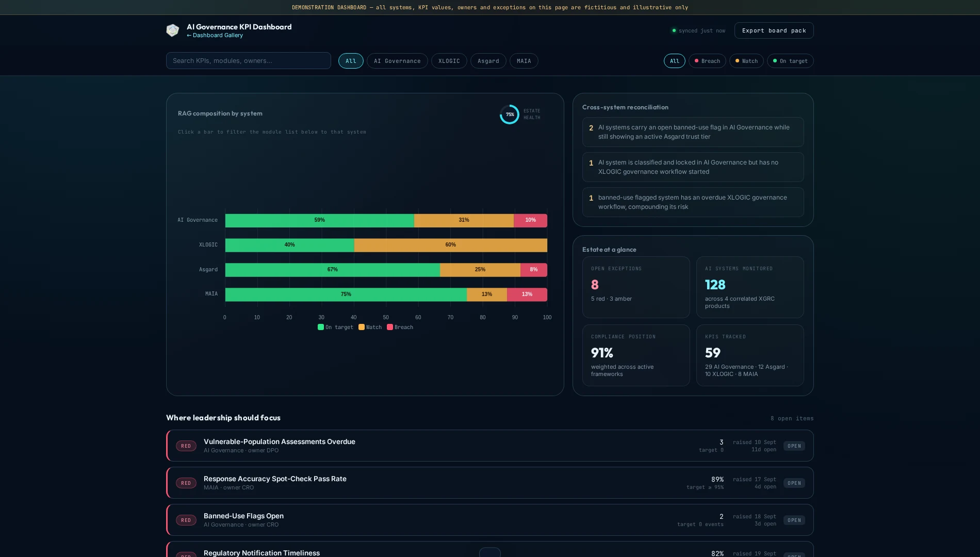Click the AI Systems Monitored card
980x557 pixels.
pos(750,287)
